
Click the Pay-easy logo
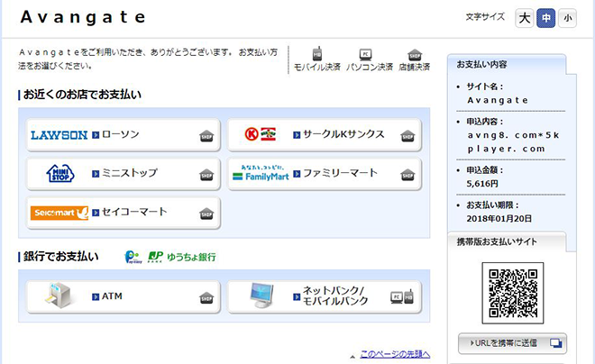[x=133, y=257]
